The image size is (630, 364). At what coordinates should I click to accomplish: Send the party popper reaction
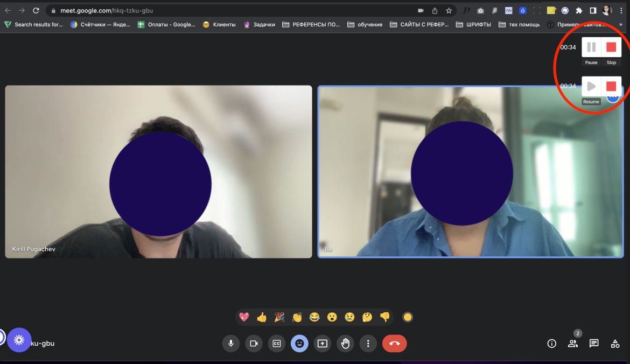click(x=280, y=317)
